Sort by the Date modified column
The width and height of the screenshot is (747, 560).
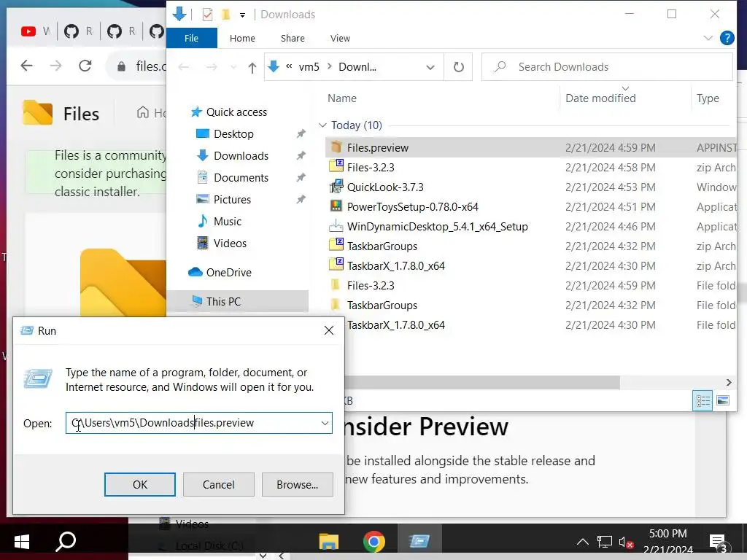[x=600, y=98]
